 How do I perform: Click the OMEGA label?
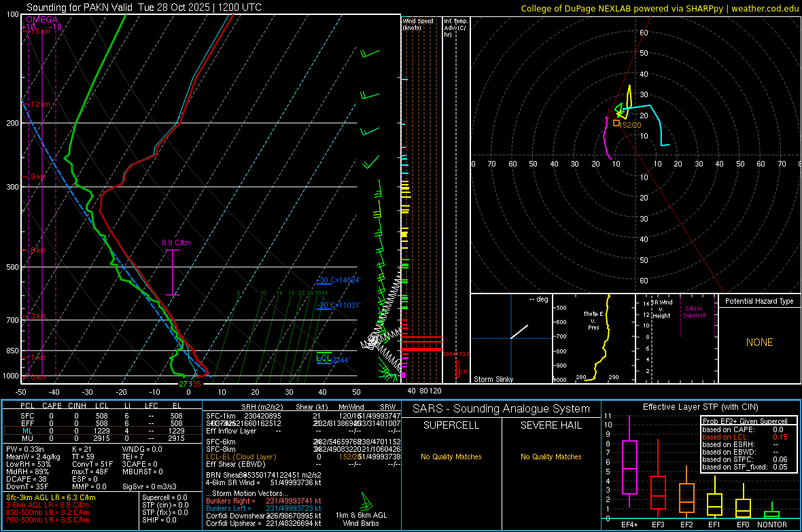(x=41, y=20)
